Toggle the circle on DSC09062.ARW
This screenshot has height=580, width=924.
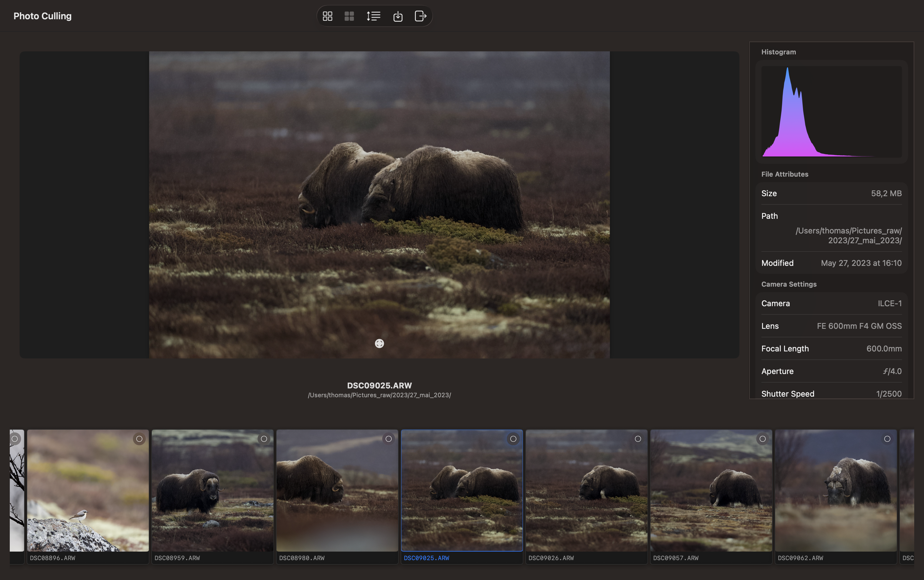(887, 439)
